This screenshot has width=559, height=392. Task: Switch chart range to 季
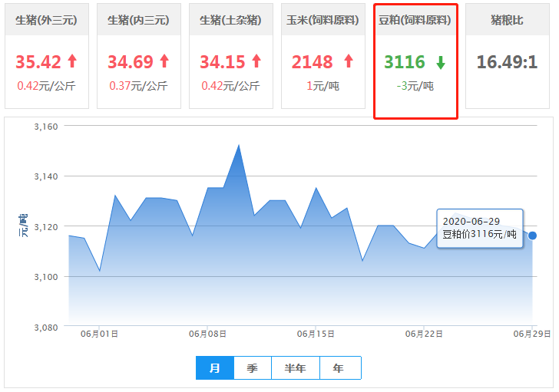(x=253, y=368)
